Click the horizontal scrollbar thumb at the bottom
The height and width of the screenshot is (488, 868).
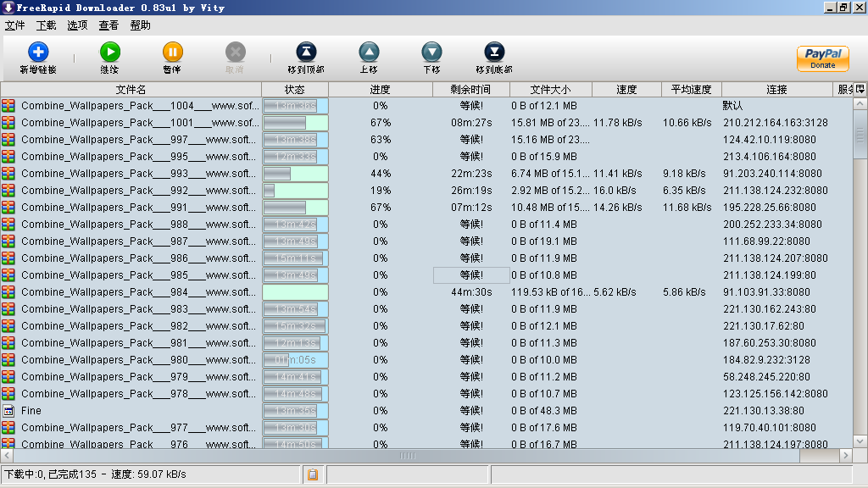pos(408,456)
